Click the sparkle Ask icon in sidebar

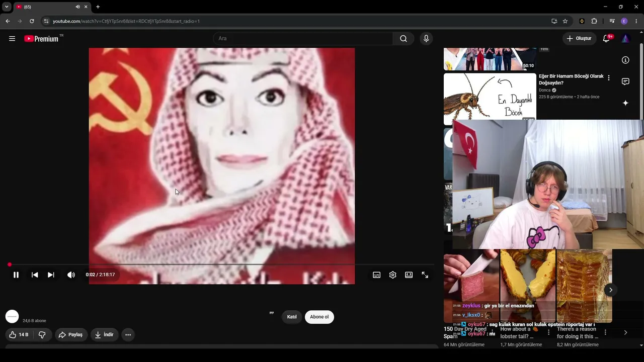pos(625,103)
